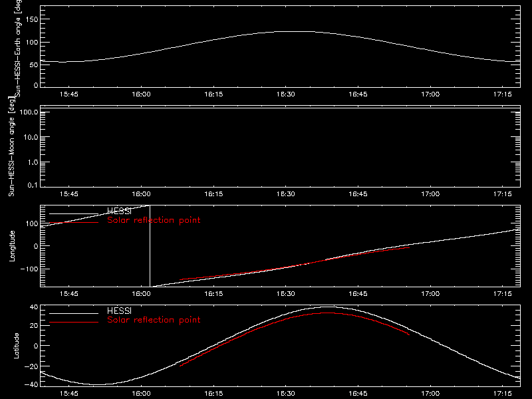Screen dimensions: 532x399
Task: Click the HESSI legend label in Longitude plot
Action: [x=119, y=211]
